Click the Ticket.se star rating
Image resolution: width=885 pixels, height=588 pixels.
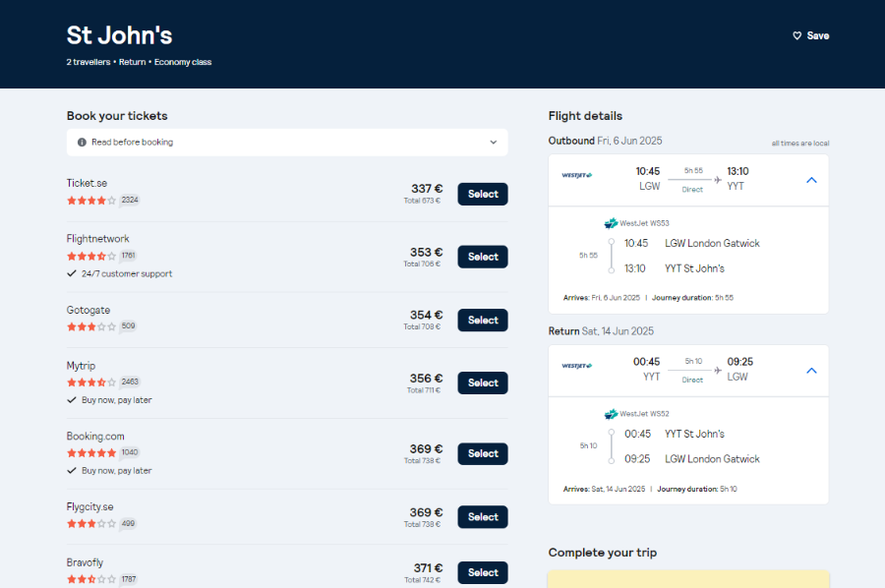(91, 201)
